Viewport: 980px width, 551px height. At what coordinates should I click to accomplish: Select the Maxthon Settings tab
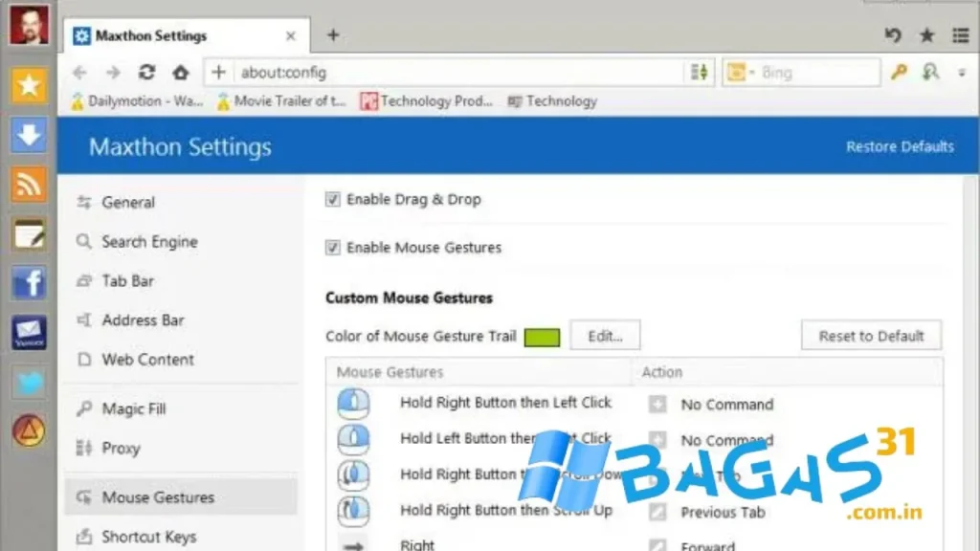pyautogui.click(x=187, y=35)
